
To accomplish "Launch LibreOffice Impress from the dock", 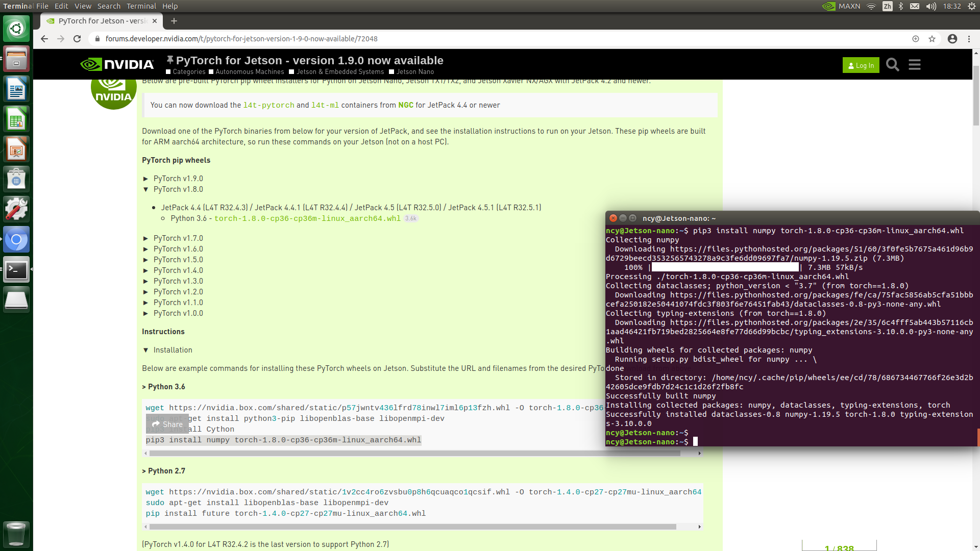I will pyautogui.click(x=16, y=149).
